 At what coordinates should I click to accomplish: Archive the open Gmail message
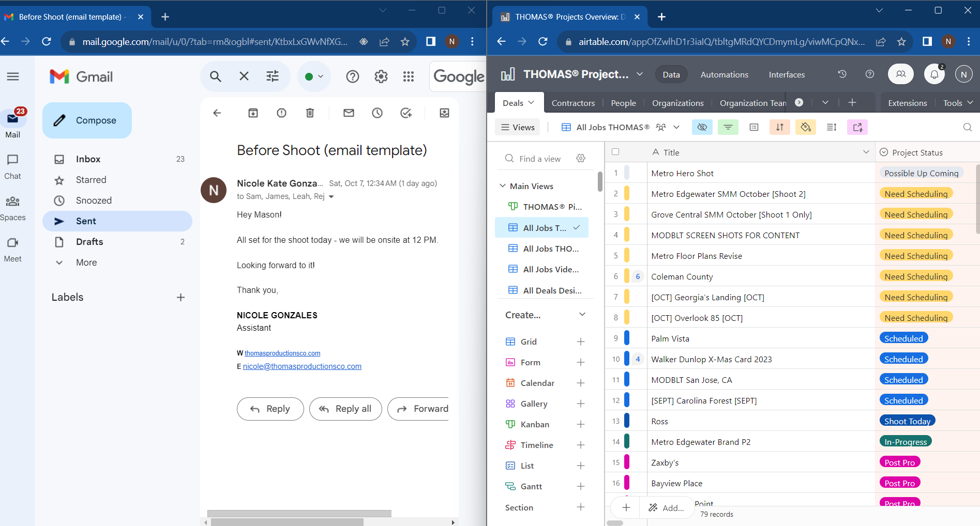253,113
